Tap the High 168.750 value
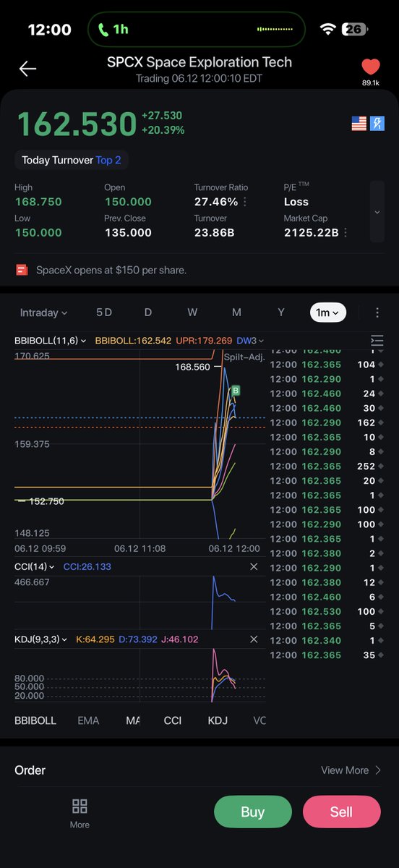This screenshot has height=868, width=399. click(38, 202)
